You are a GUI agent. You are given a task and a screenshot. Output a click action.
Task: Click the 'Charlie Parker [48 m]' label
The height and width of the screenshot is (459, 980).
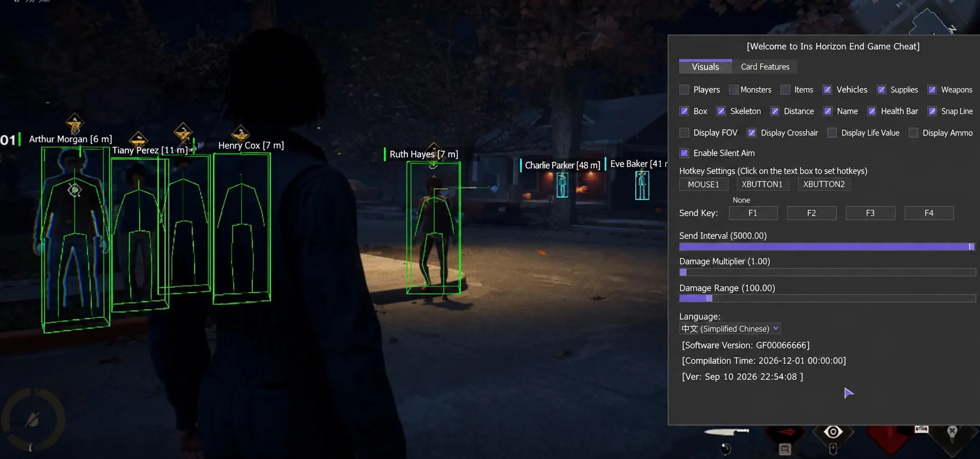(x=562, y=165)
